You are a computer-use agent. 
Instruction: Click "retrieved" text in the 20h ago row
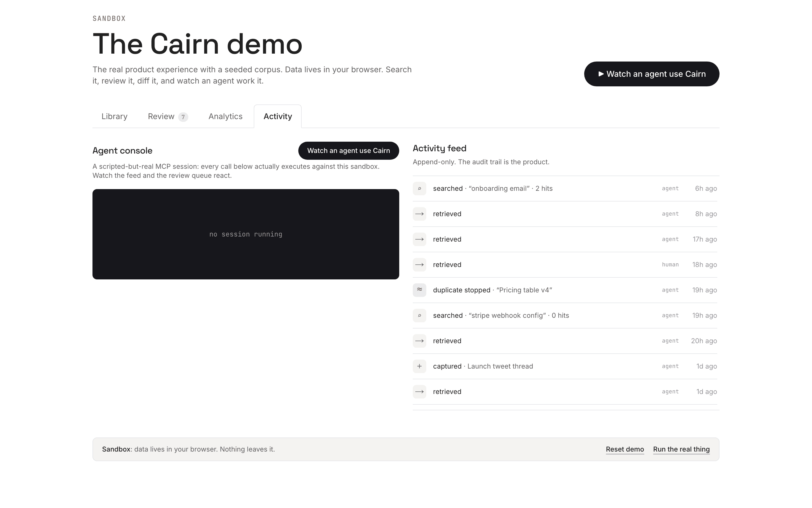(x=447, y=341)
